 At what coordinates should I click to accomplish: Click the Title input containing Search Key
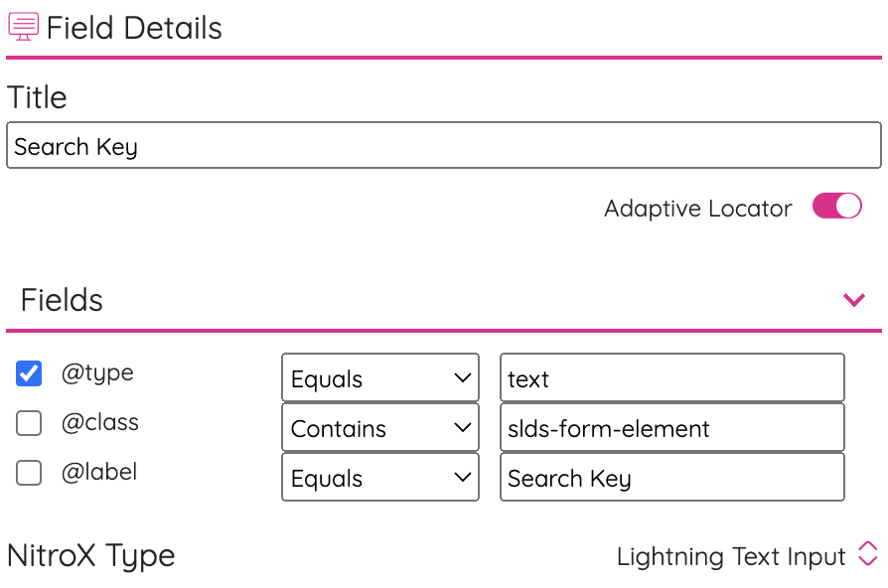pos(444,145)
